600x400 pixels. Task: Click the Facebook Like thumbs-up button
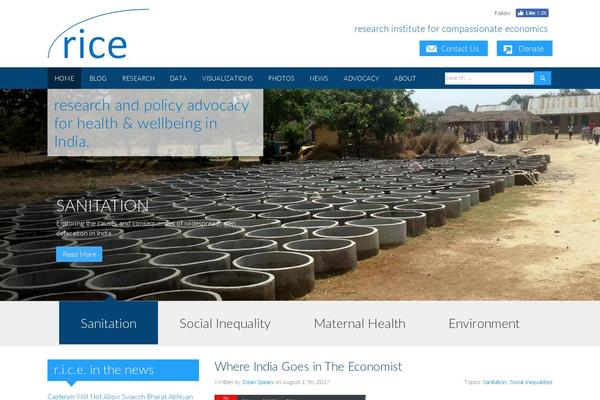tap(532, 13)
